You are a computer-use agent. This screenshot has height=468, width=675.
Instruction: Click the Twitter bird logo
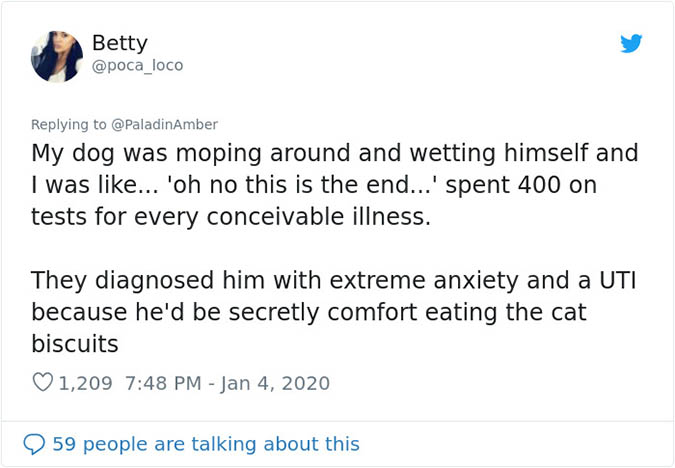click(631, 43)
